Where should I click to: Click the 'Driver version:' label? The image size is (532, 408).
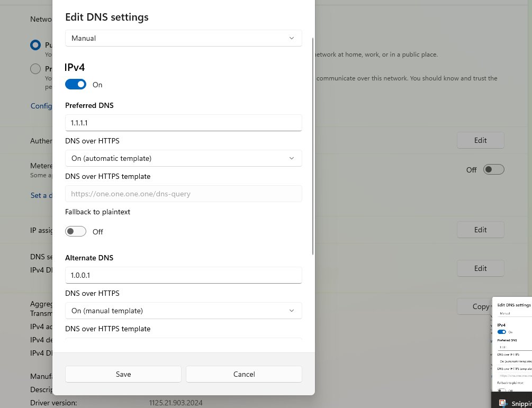(53, 403)
